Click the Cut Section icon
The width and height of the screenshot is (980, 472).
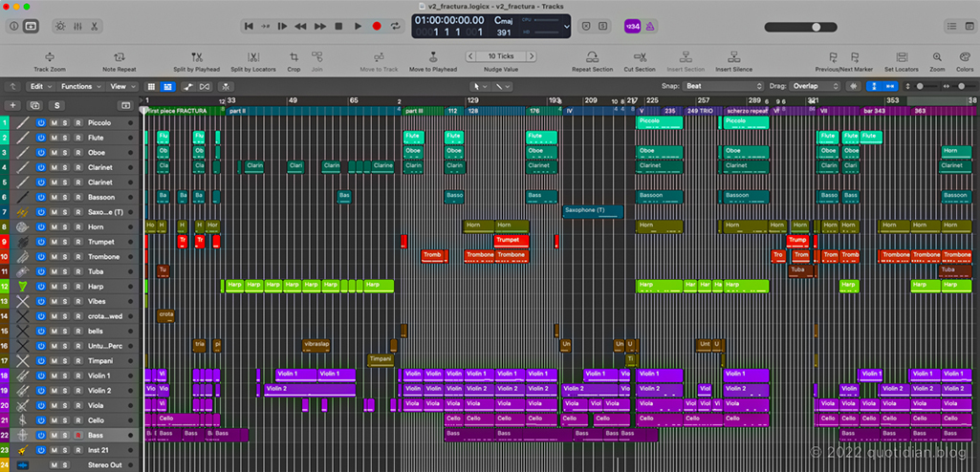640,56
